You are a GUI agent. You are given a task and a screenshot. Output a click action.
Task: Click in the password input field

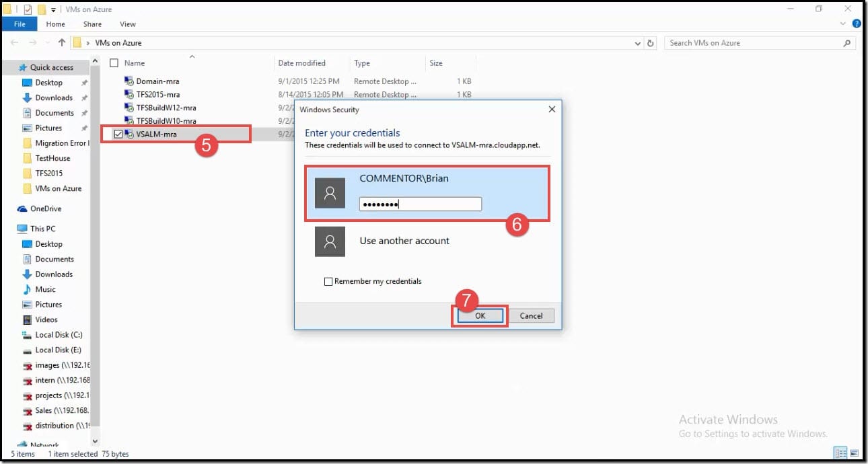(421, 204)
